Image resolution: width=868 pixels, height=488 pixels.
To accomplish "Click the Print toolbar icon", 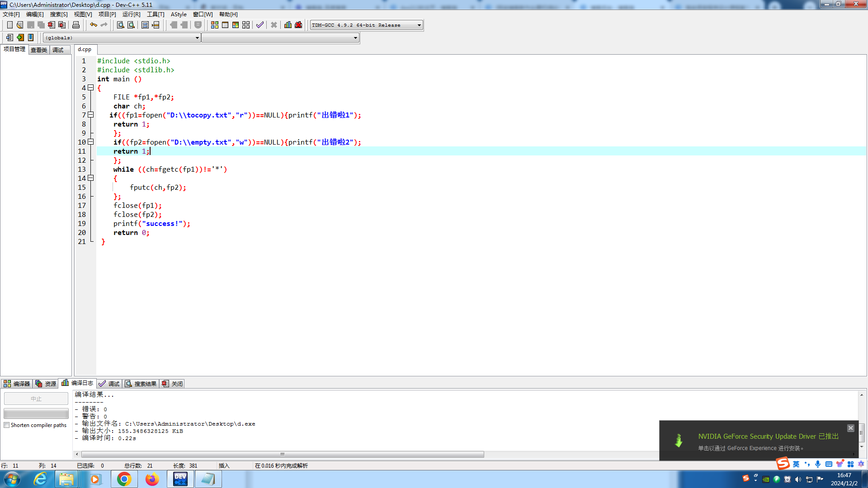I will point(76,25).
